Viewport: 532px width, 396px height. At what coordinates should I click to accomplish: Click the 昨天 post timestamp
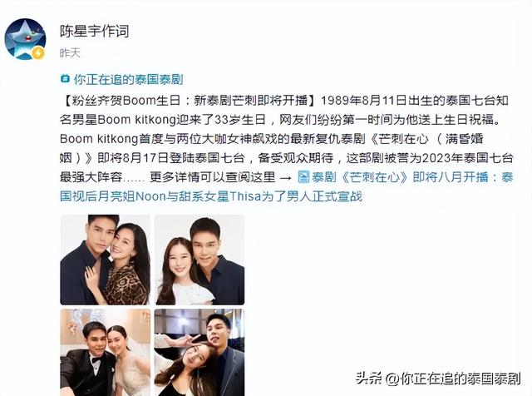70,52
